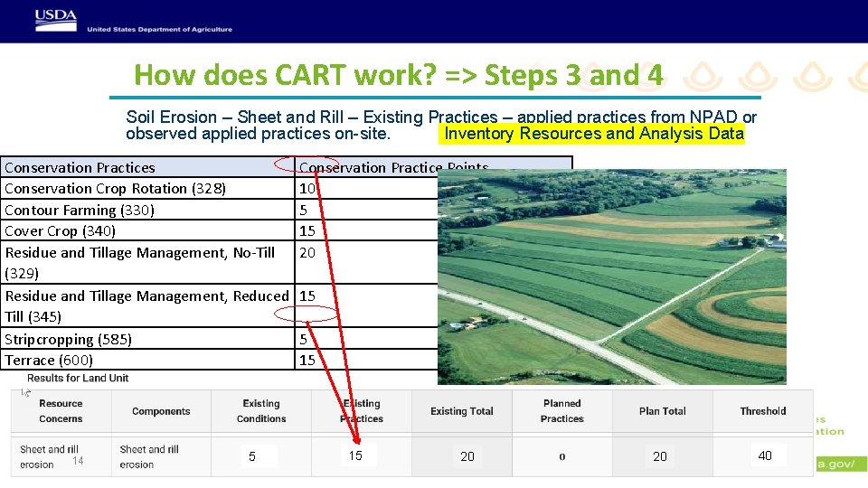Click the United States Department of Agriculture text
The height and width of the screenshot is (488, 868).
[159, 29]
